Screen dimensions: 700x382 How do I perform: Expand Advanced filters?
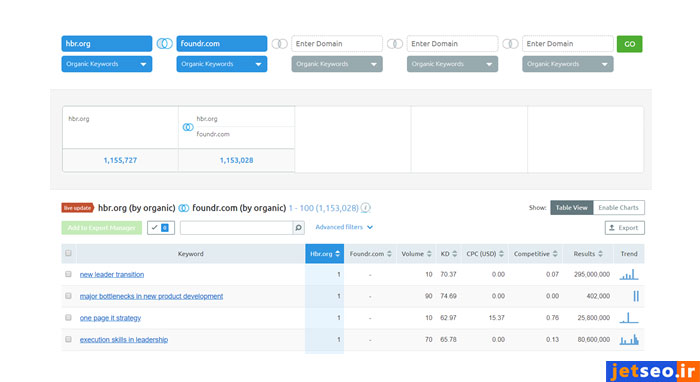pyautogui.click(x=344, y=227)
